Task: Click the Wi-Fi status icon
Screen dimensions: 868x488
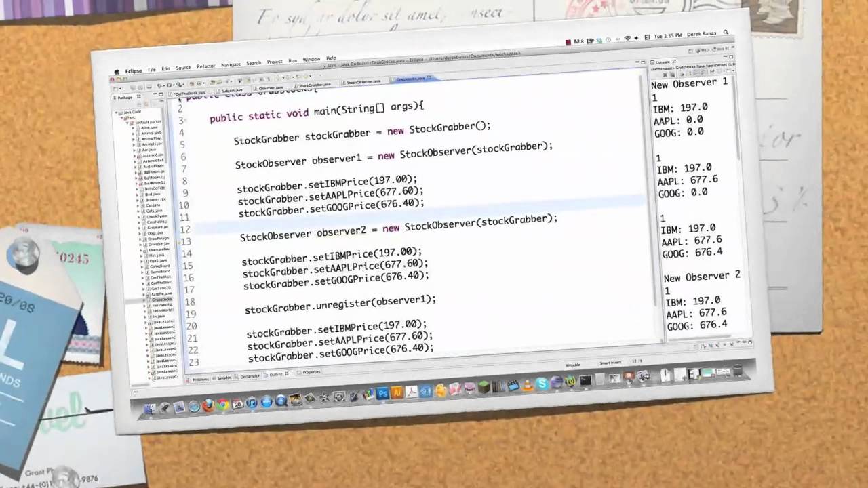Action: pos(628,37)
